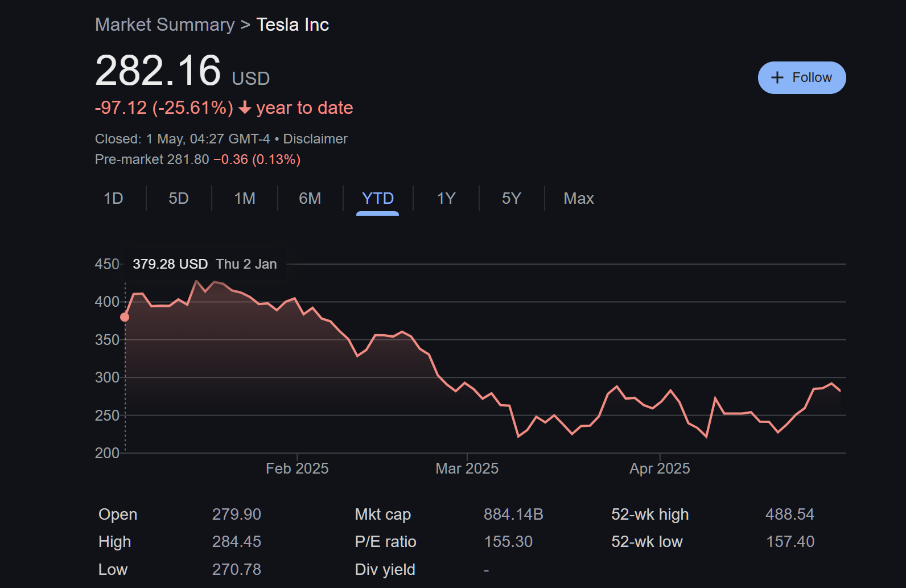Open the Disclaimer link

click(315, 139)
